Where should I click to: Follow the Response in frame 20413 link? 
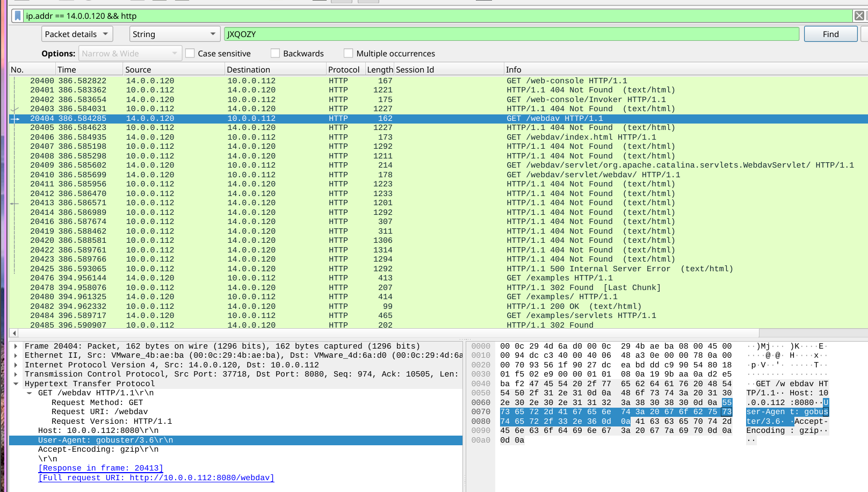pos(100,468)
